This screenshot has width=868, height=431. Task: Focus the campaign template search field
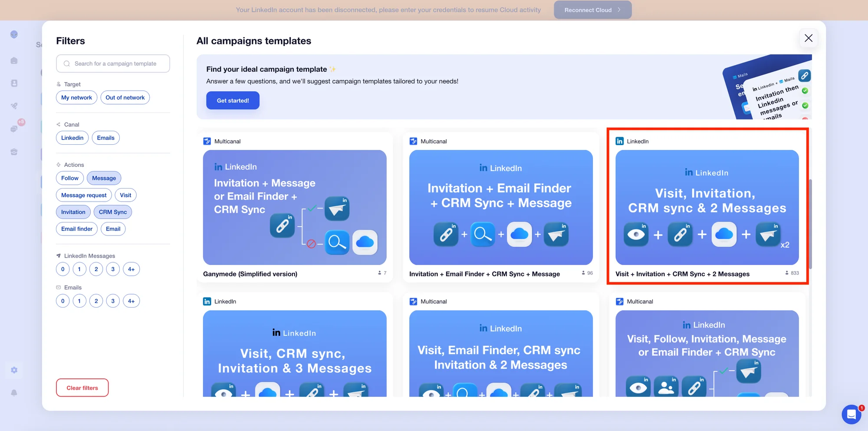pos(113,63)
